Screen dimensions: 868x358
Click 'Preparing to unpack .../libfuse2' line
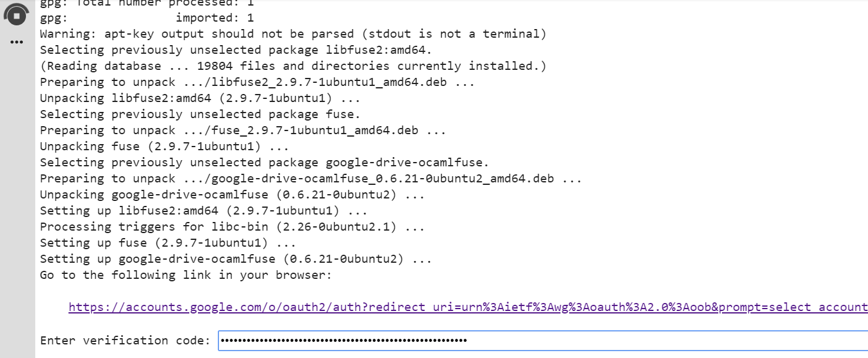pyautogui.click(x=257, y=82)
